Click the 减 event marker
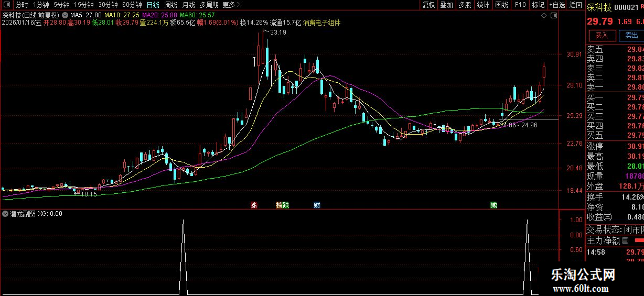The image size is (644, 296). click(x=493, y=205)
